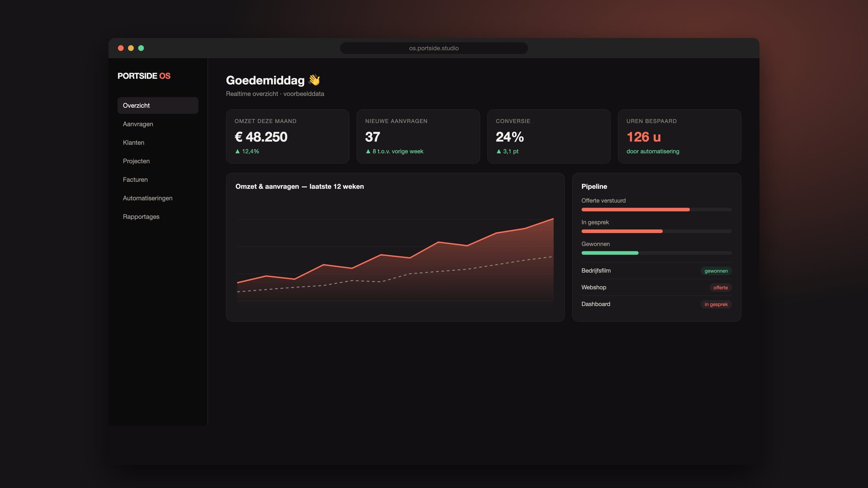Click the gewonnen status badge
868x488 pixels.
(x=716, y=271)
